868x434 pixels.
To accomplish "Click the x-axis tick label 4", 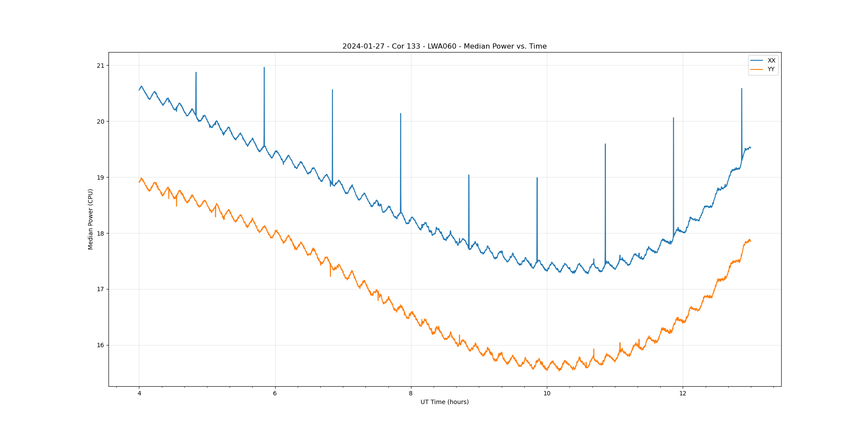I will tap(139, 394).
